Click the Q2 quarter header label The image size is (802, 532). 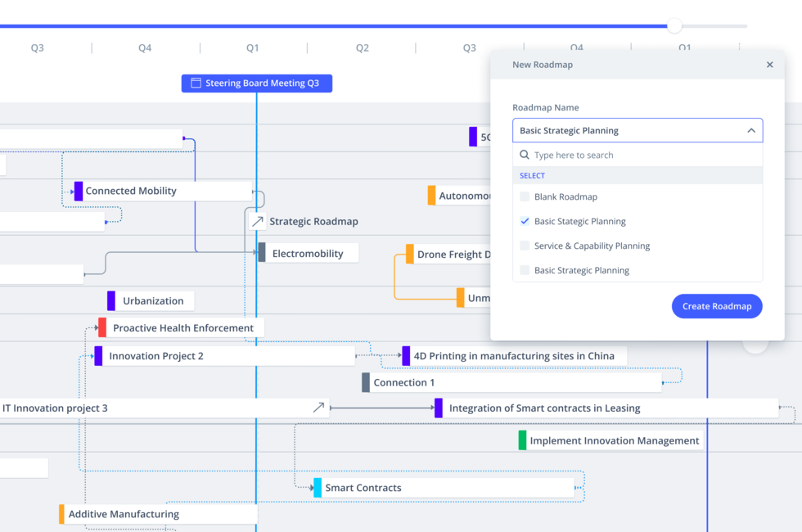point(362,47)
